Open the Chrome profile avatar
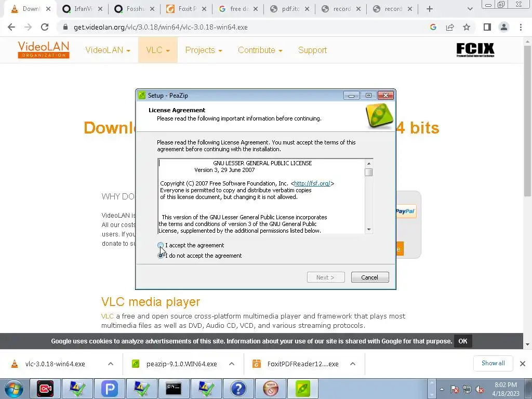 (x=504, y=27)
